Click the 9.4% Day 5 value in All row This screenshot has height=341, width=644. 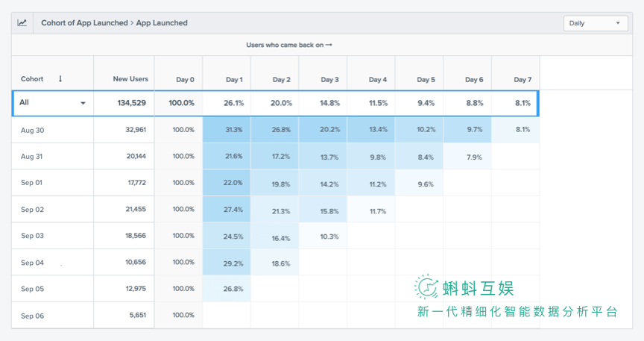click(x=426, y=103)
